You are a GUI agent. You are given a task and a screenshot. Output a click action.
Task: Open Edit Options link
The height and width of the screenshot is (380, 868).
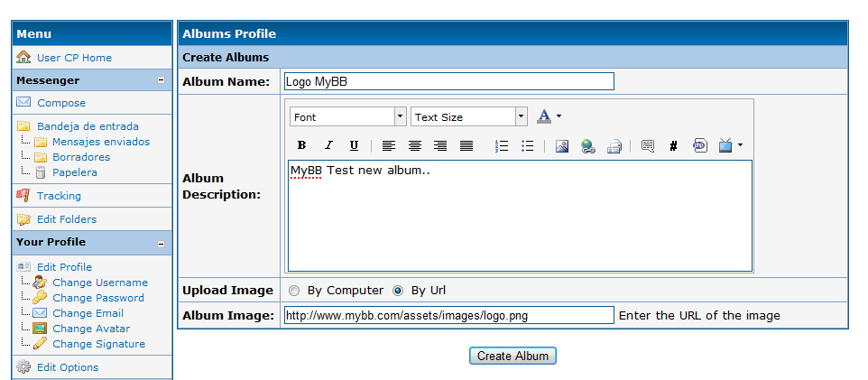click(x=68, y=367)
